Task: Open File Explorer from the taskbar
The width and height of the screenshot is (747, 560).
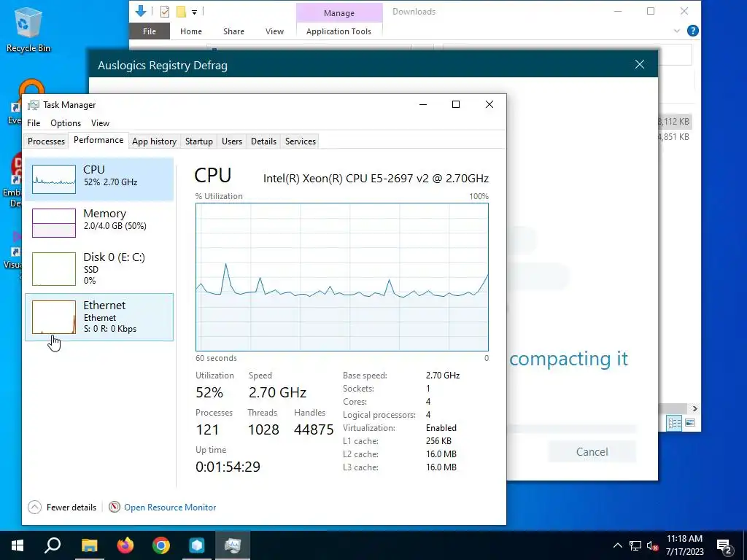Action: coord(89,545)
